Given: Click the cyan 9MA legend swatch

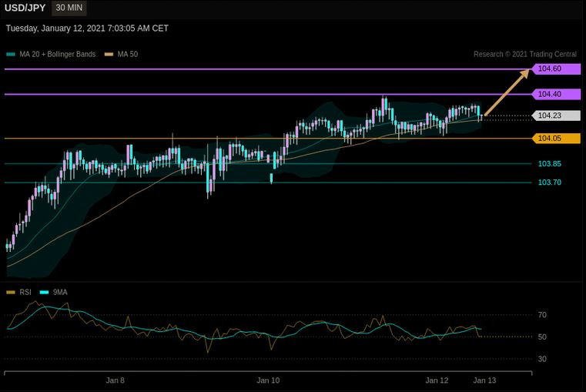Looking at the screenshot, I should coord(44,292).
